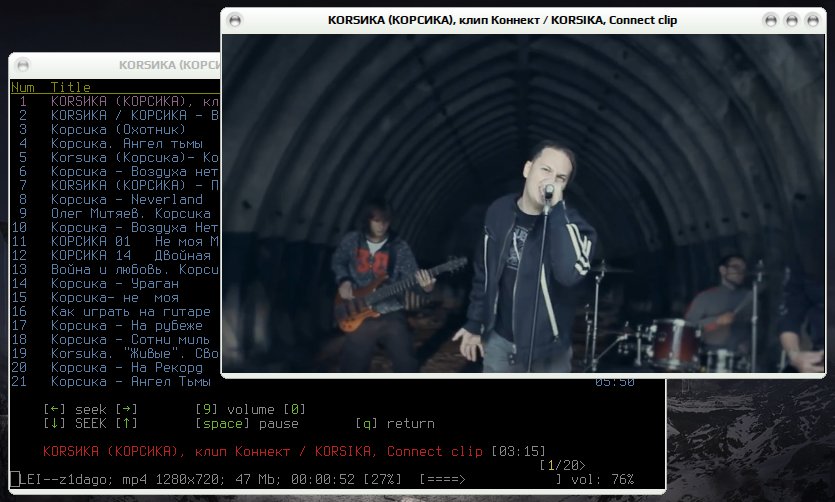Click the middle of three buttons at video title bar right
The height and width of the screenshot is (502, 835).
[x=792, y=20]
